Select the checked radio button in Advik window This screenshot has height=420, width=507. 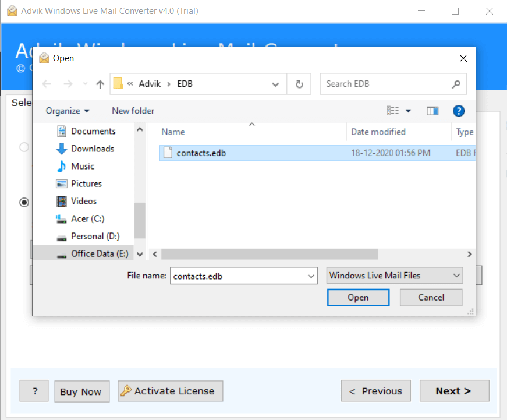[24, 203]
